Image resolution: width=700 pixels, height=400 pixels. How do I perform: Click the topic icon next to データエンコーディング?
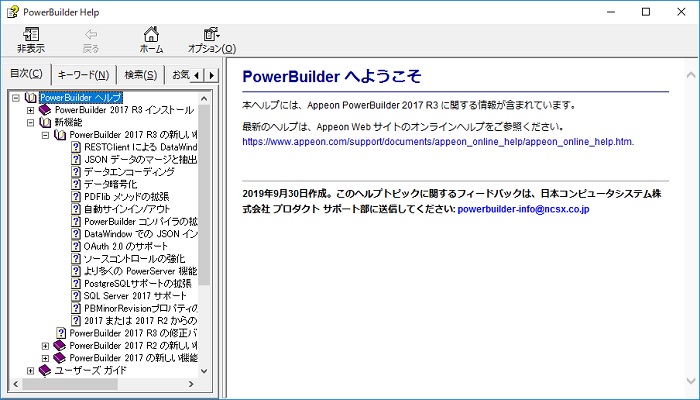(x=76, y=172)
